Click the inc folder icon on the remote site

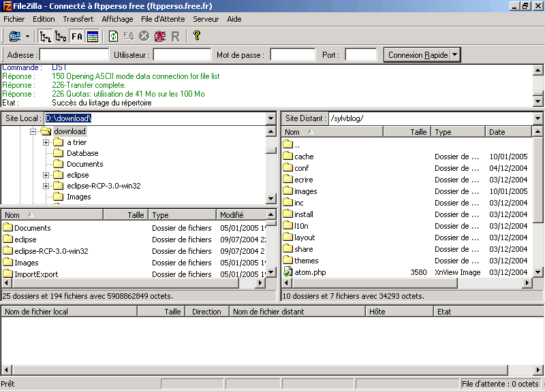(x=287, y=202)
